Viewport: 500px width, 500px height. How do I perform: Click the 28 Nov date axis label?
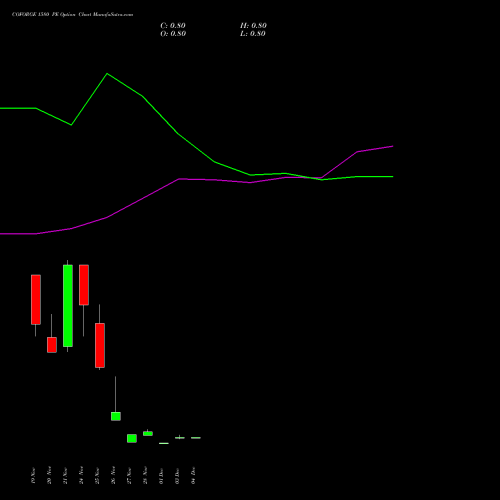pyautogui.click(x=145, y=476)
